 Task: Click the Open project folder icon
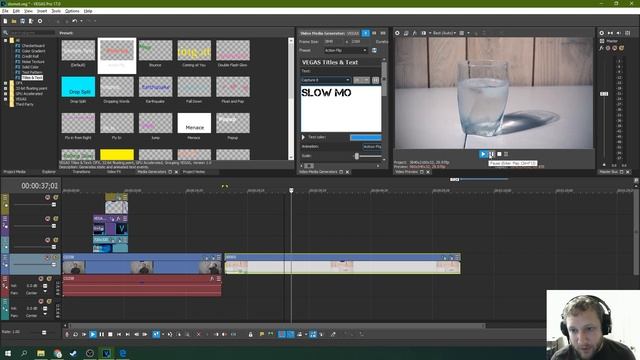click(x=13, y=21)
